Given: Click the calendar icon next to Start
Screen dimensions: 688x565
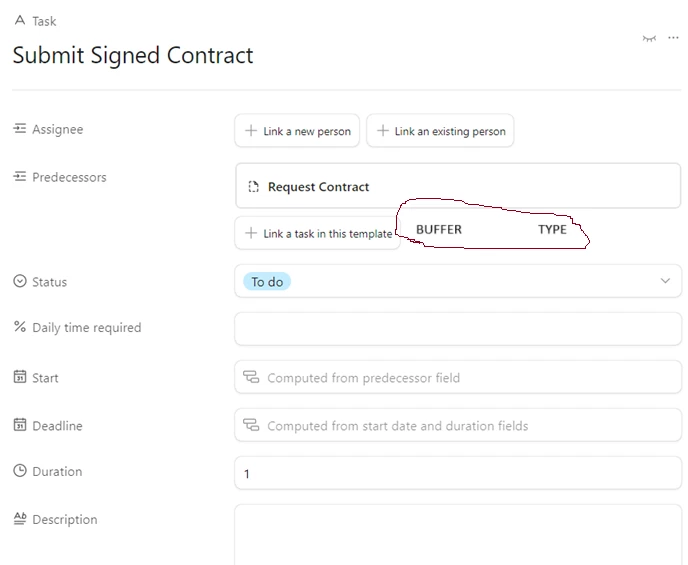Looking at the screenshot, I should pos(20,376).
